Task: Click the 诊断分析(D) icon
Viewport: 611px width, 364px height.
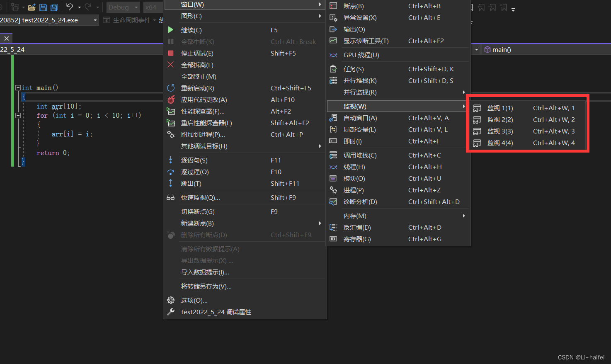Action: click(x=333, y=201)
